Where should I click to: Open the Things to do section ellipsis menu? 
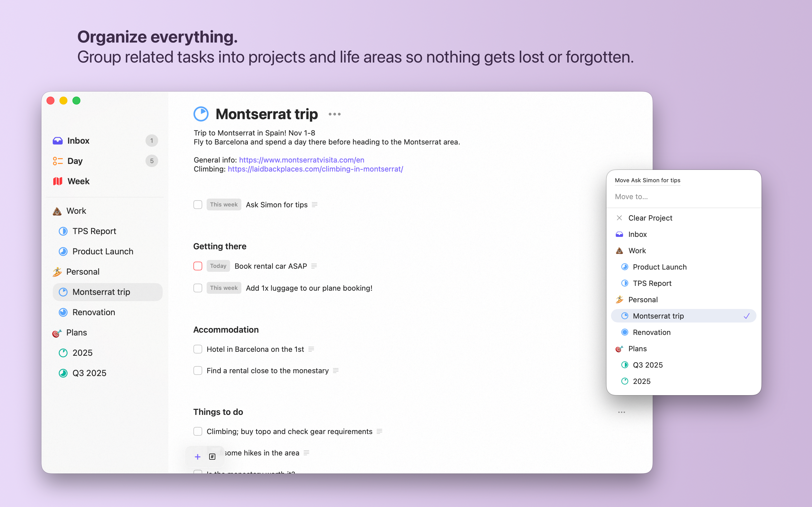click(621, 412)
